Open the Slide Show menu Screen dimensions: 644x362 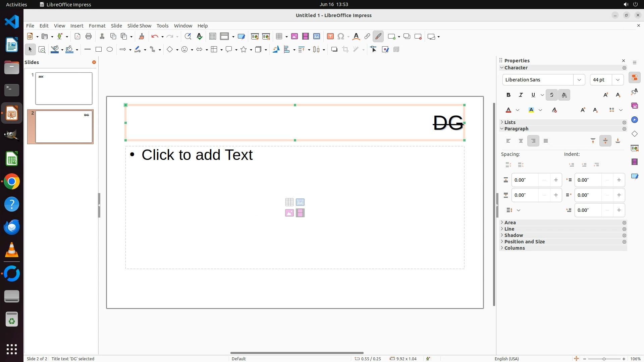pyautogui.click(x=139, y=26)
